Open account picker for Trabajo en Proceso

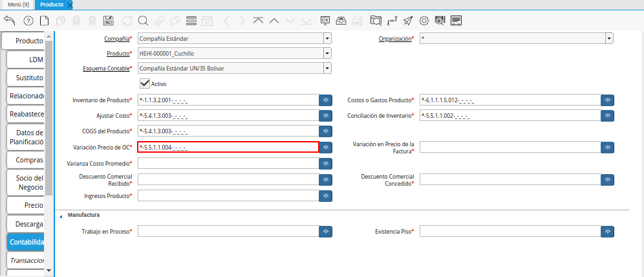[326, 232]
